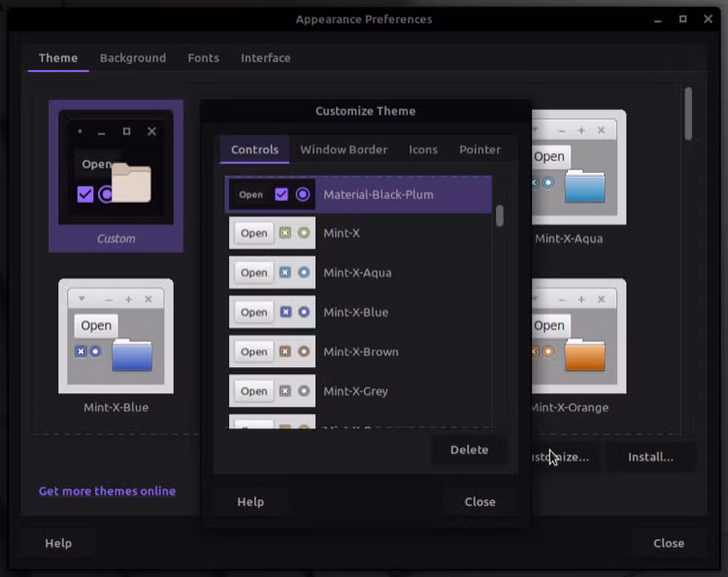Minimize the Appearance Preferences window
The height and width of the screenshot is (577, 728).
[658, 19]
